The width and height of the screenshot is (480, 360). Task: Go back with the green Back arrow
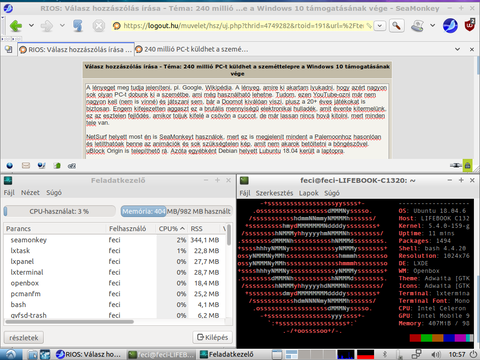pyautogui.click(x=16, y=26)
